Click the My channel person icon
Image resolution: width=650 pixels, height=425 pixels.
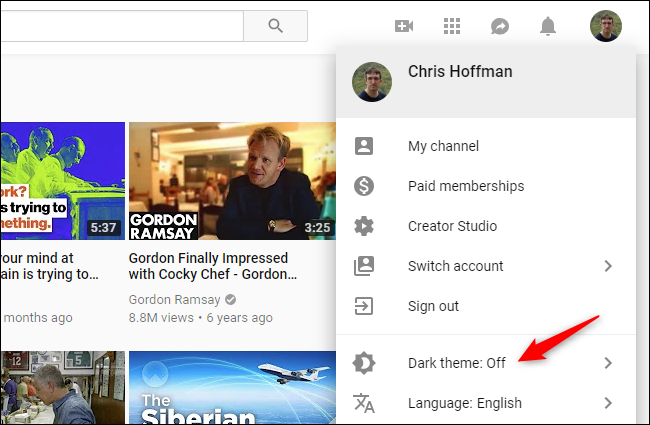point(364,146)
